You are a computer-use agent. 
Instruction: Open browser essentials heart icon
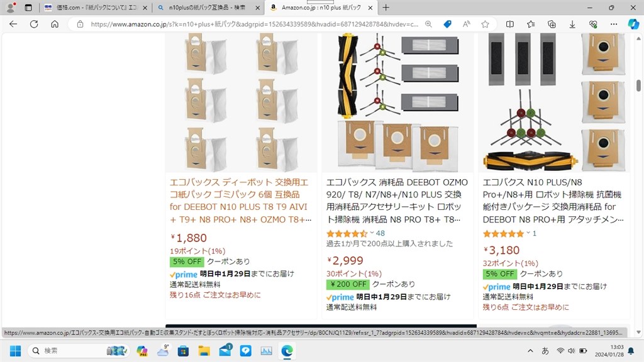tap(592, 25)
